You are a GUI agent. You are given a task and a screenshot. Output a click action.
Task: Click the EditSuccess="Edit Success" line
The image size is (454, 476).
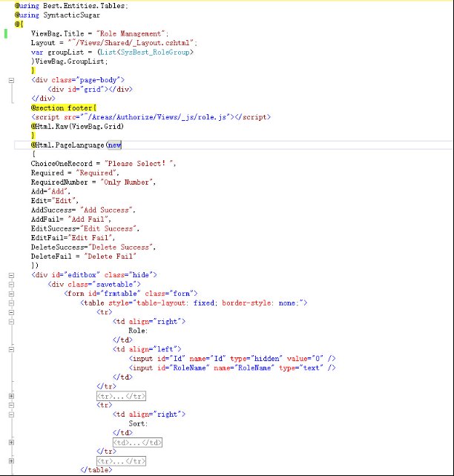pyautogui.click(x=85, y=228)
